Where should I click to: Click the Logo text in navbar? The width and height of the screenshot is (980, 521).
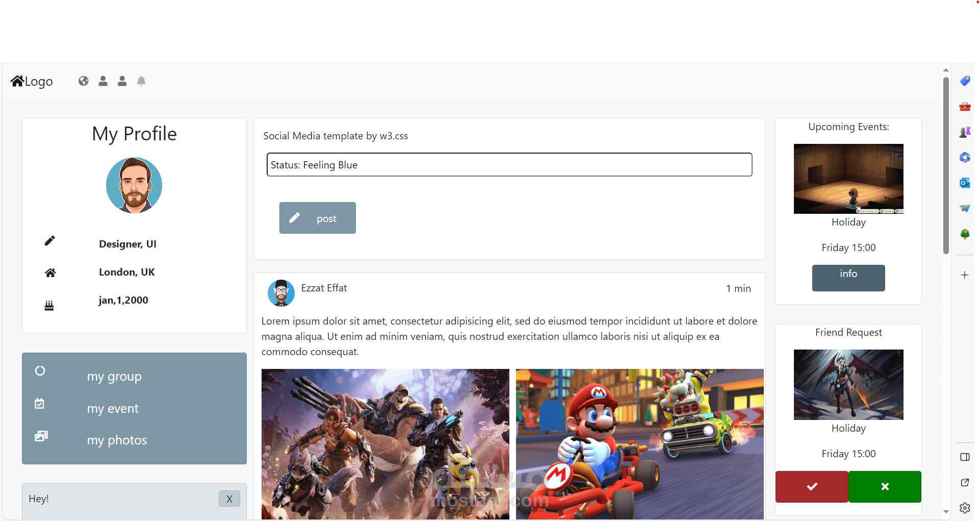[39, 82]
